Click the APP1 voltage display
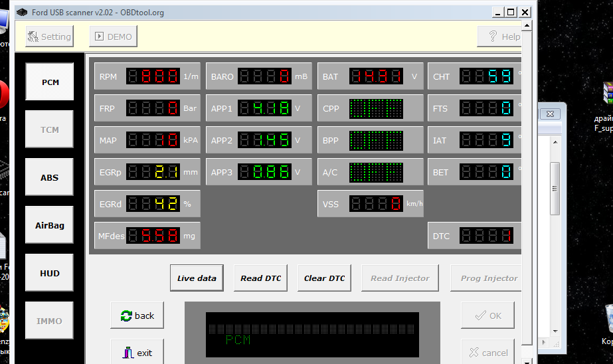Viewport: 613px width, 364px height. [x=265, y=108]
